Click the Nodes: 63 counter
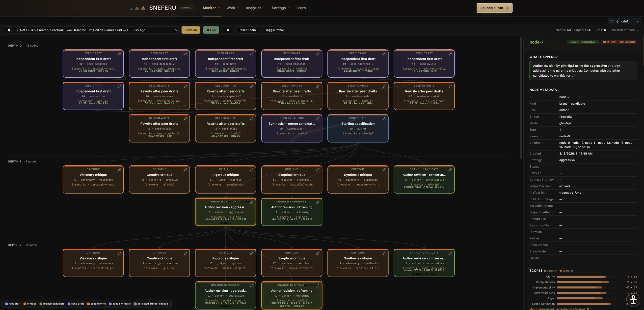644x310 pixels. [563, 30]
